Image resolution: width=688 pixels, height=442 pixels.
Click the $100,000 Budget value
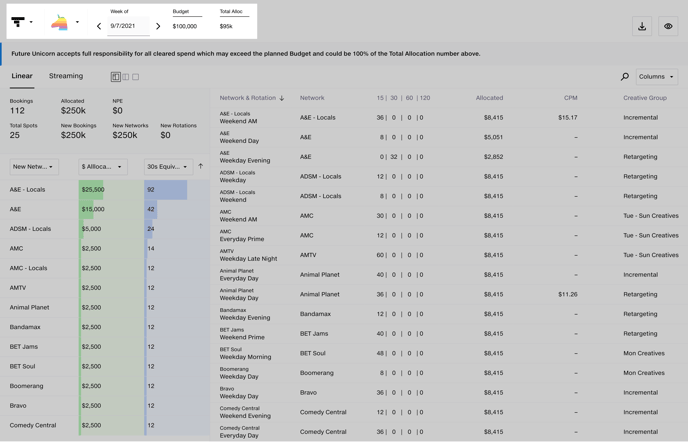click(185, 26)
